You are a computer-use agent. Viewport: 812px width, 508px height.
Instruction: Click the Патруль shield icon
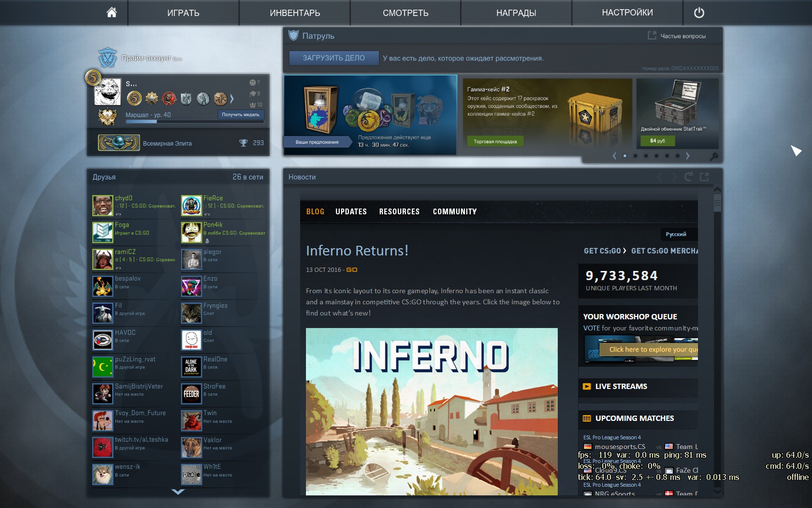tap(293, 35)
